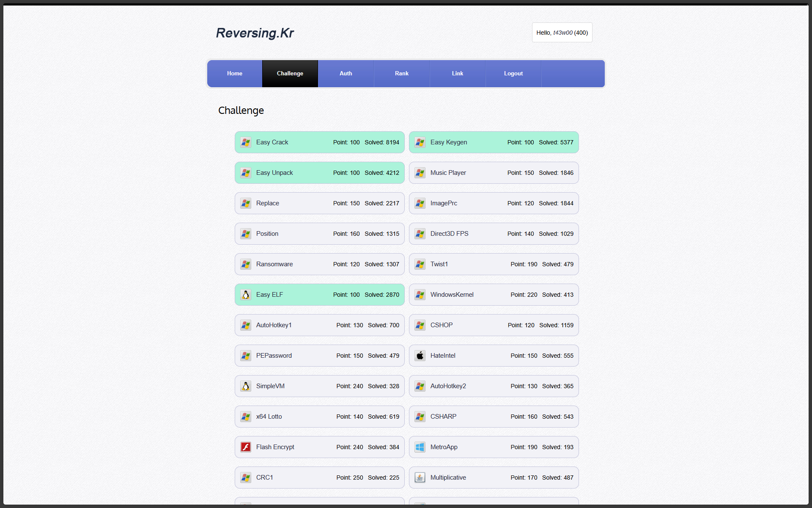Screen dimensions: 812x508
Task: Open the Auth tab
Action: [346, 74]
